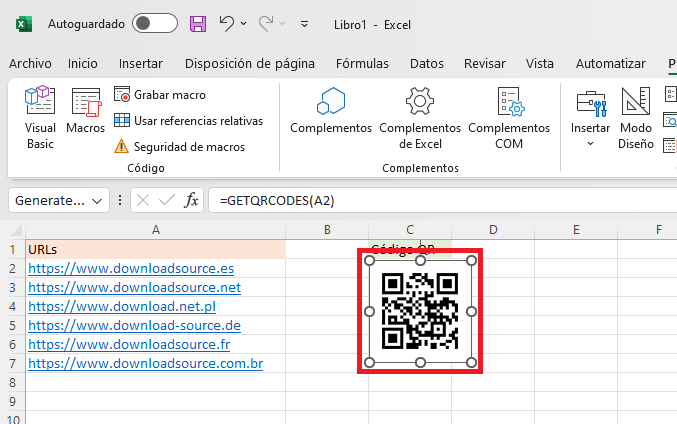
Task: Open link https://www.downloadsource.es
Action: (x=131, y=269)
